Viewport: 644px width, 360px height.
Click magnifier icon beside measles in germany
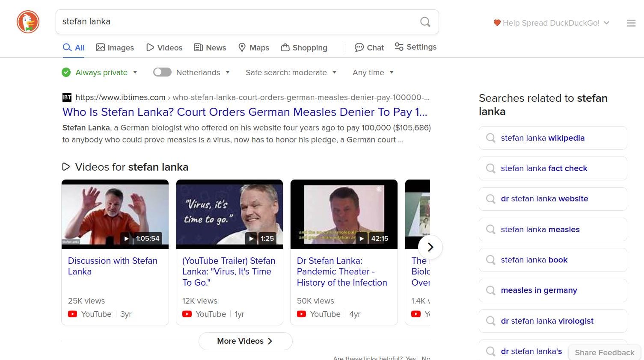[x=491, y=290]
